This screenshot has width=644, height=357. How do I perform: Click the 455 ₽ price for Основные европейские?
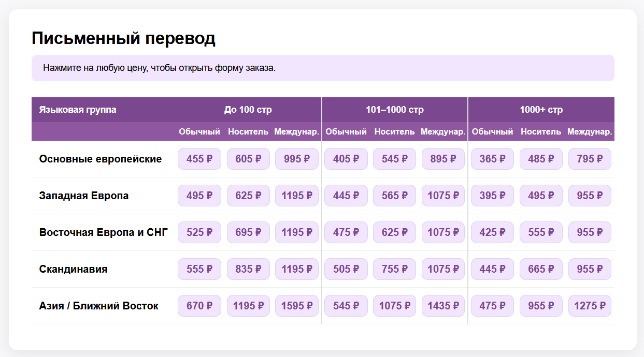[199, 159]
